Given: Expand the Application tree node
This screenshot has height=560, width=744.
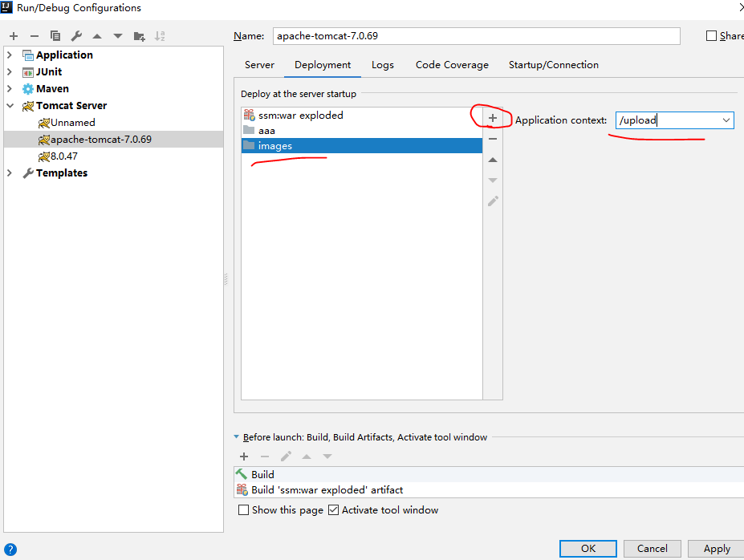Looking at the screenshot, I should [x=10, y=55].
